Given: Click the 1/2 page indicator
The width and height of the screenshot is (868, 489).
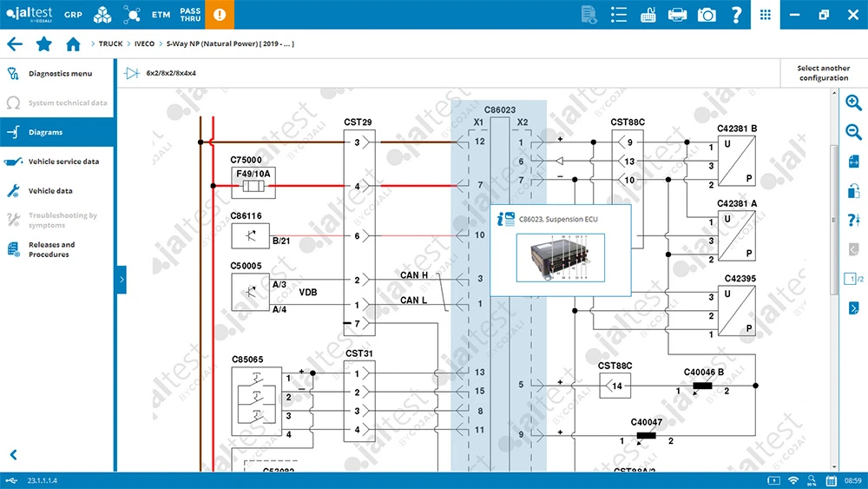Looking at the screenshot, I should tap(853, 279).
